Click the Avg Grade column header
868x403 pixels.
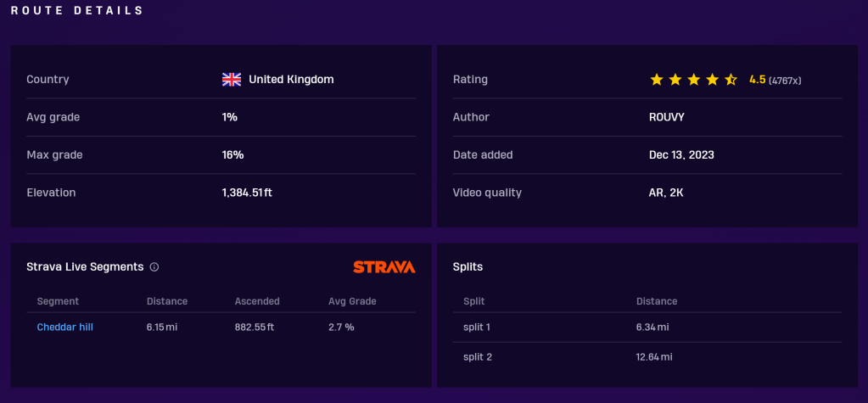(352, 301)
